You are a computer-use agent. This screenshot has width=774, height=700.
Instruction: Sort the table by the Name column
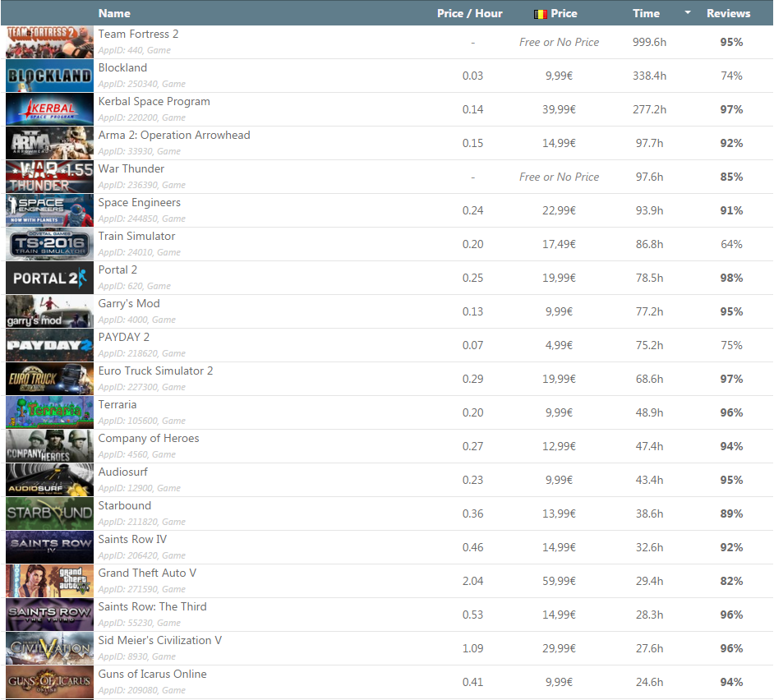pyautogui.click(x=114, y=13)
